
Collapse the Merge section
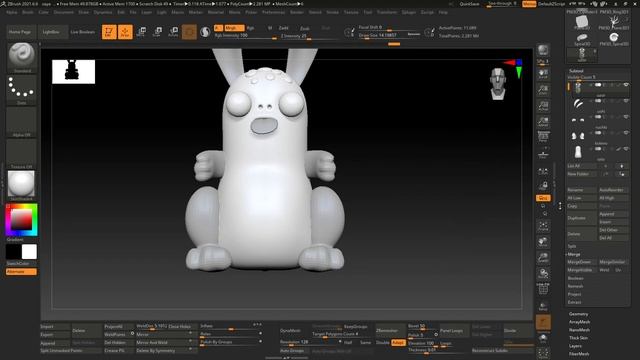pos(573,254)
